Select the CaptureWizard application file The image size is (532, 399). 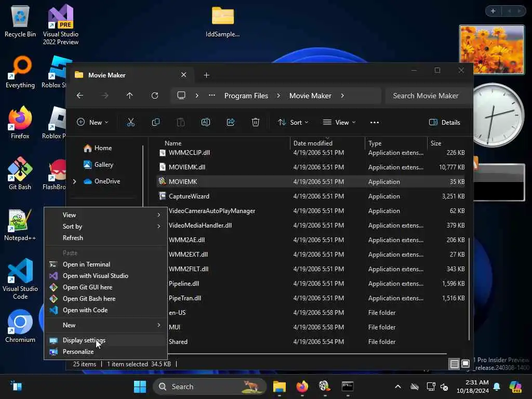pyautogui.click(x=312, y=196)
